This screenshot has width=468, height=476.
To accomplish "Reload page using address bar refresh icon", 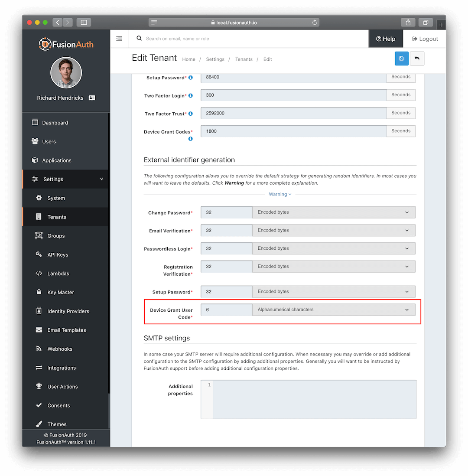I will [315, 22].
